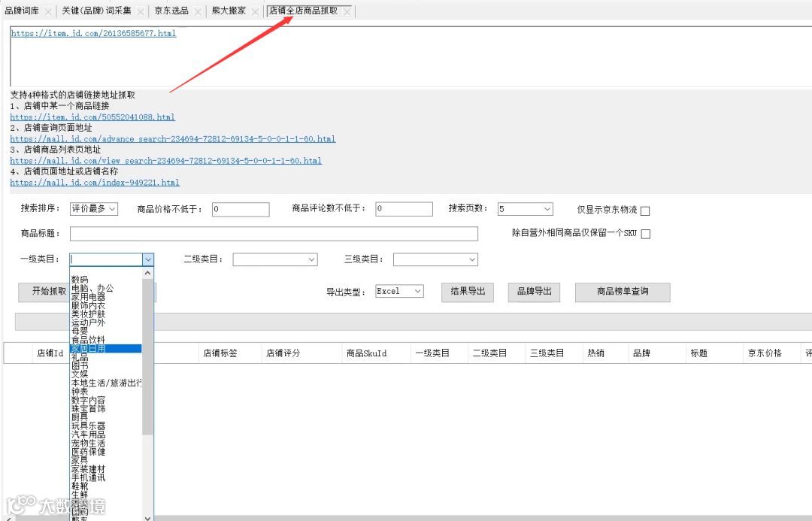
Task: Expand the 搜索页数 dropdown showing 5
Action: pyautogui.click(x=525, y=209)
